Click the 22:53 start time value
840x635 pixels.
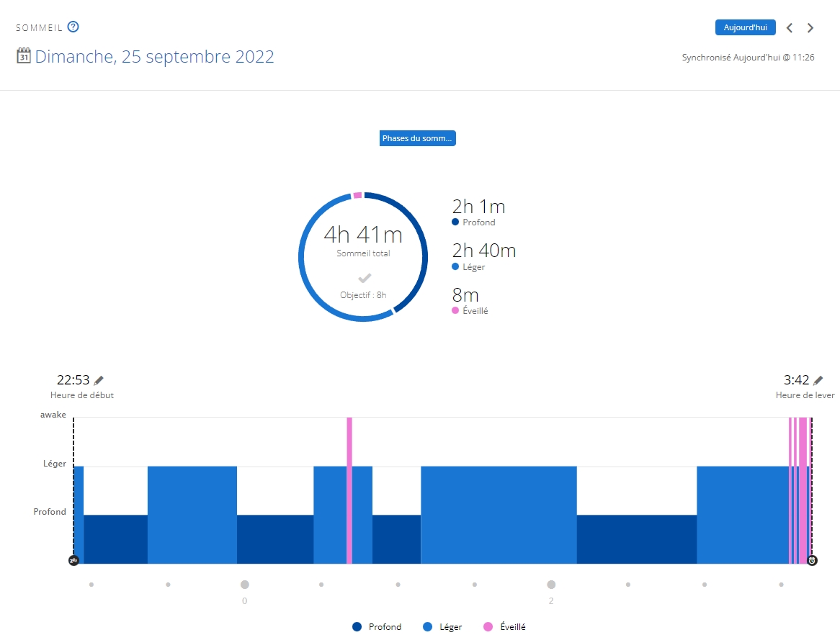(73, 380)
